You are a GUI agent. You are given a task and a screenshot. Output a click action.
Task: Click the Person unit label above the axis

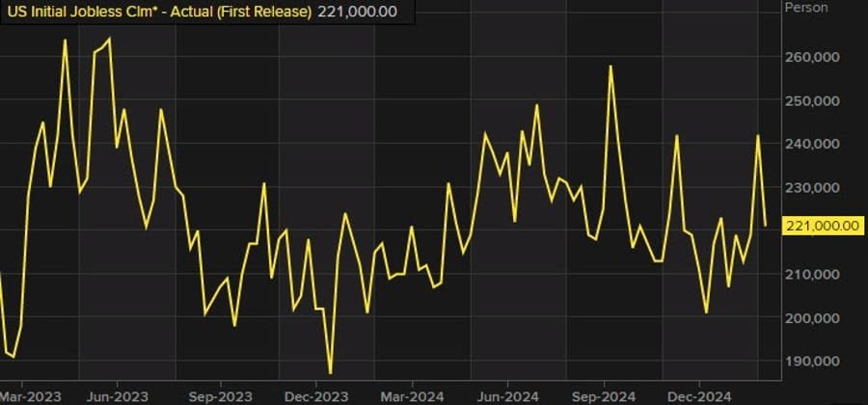pyautogui.click(x=806, y=8)
